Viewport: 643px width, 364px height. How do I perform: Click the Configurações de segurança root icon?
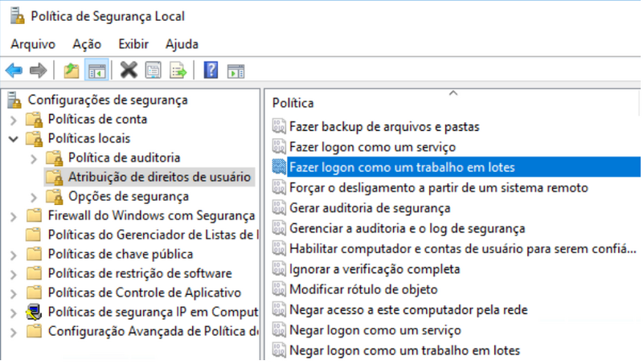coord(14,100)
